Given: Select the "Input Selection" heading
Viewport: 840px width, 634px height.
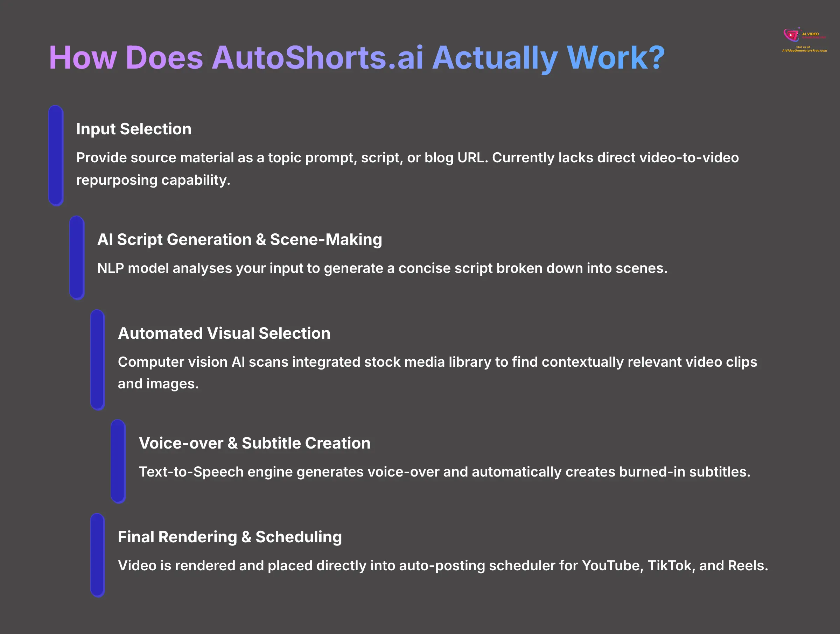Looking at the screenshot, I should click(134, 129).
